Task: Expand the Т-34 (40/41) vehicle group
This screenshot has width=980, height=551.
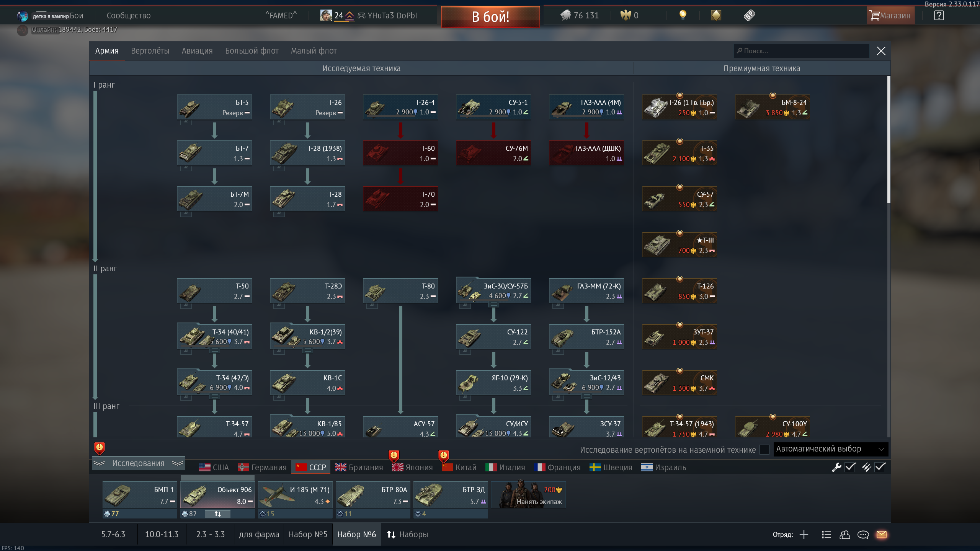Action: tap(214, 350)
